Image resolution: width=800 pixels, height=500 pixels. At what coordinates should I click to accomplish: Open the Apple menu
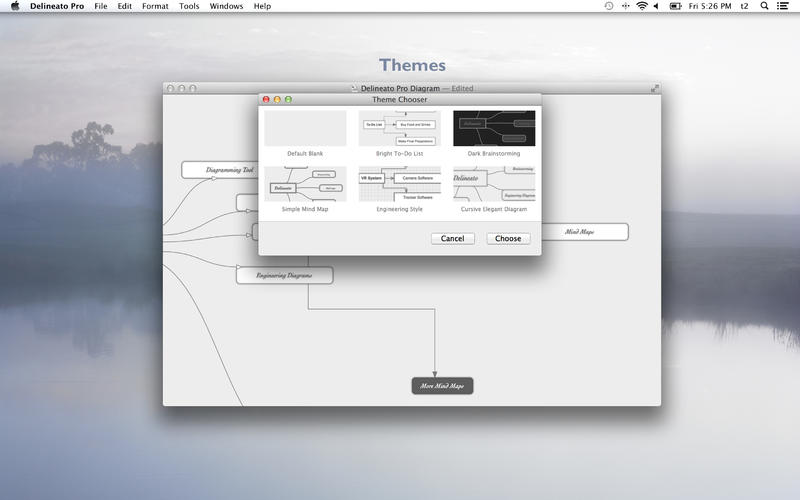click(x=15, y=6)
